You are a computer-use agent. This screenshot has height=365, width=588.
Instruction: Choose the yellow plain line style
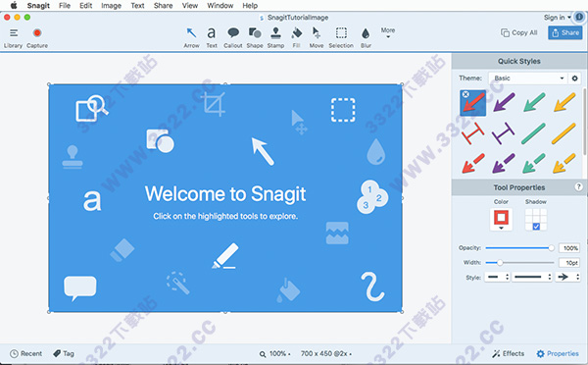[x=563, y=133]
